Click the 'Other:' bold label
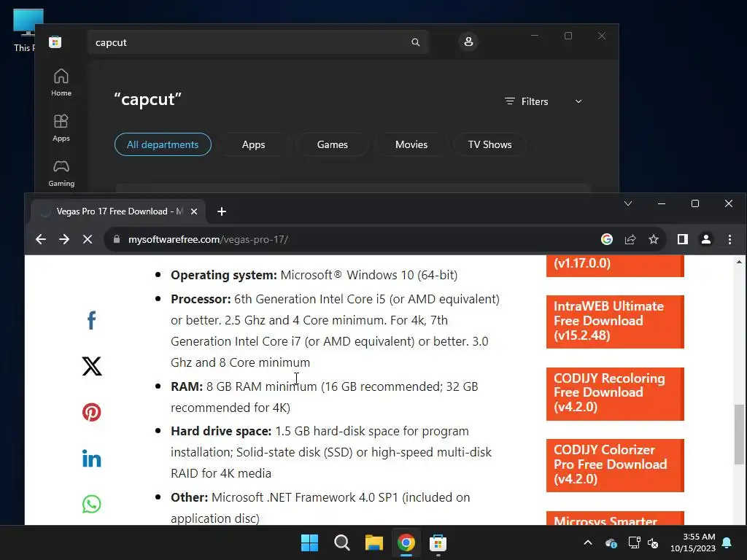Image resolution: width=747 pixels, height=560 pixels. point(189,497)
